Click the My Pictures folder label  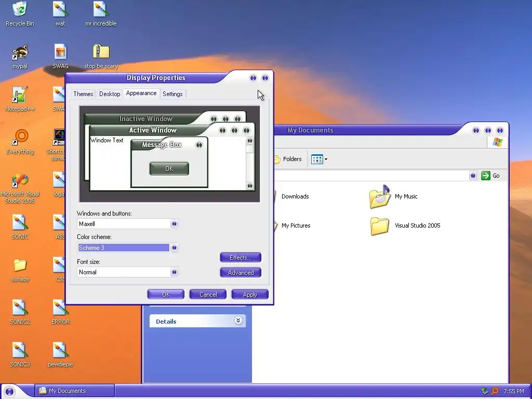click(x=296, y=225)
